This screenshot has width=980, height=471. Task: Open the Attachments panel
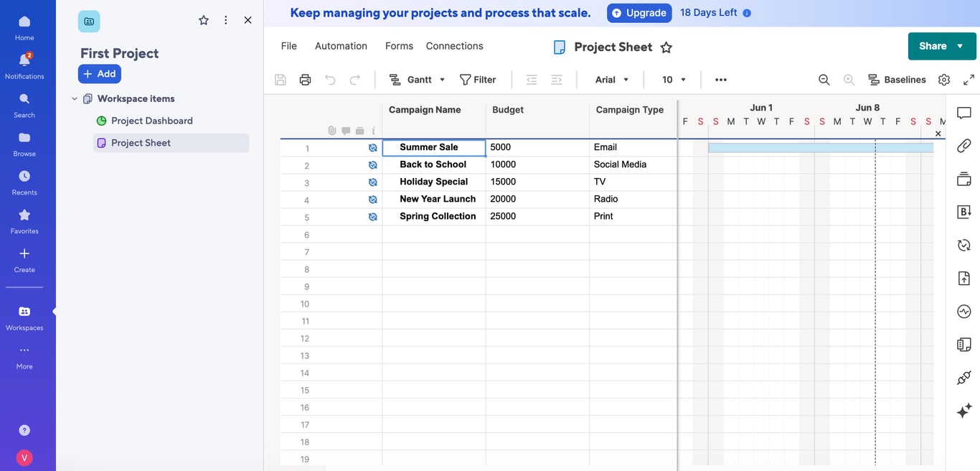[x=963, y=146]
